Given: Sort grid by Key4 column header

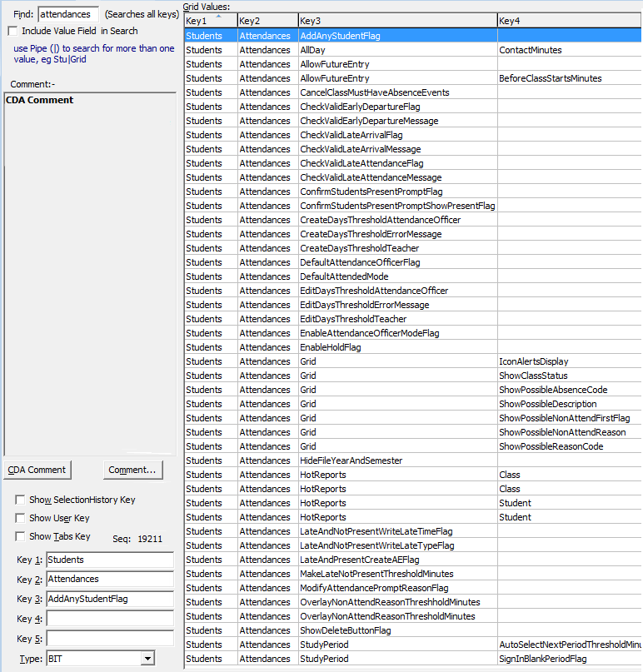Looking at the screenshot, I should (570, 21).
